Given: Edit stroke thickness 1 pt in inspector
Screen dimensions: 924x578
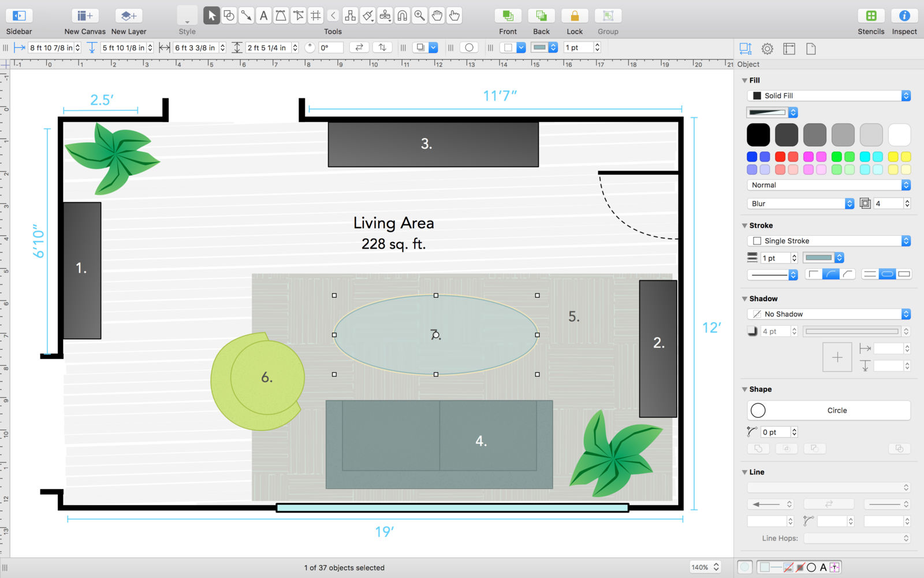Looking at the screenshot, I should point(775,258).
